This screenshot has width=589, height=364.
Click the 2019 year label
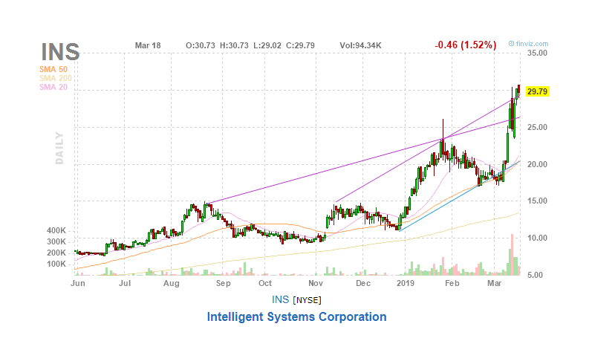click(x=406, y=283)
